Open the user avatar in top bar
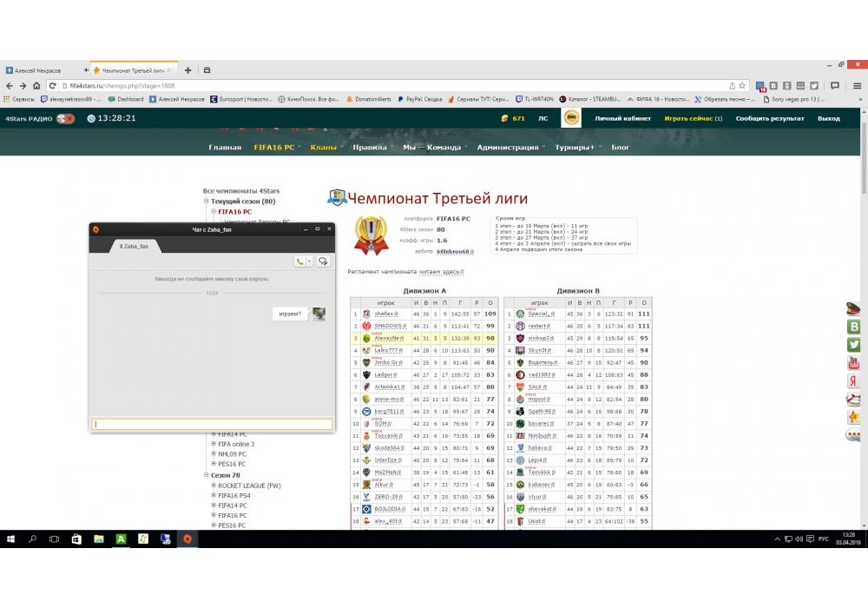Viewport: 868px width, 608px height. point(571,118)
